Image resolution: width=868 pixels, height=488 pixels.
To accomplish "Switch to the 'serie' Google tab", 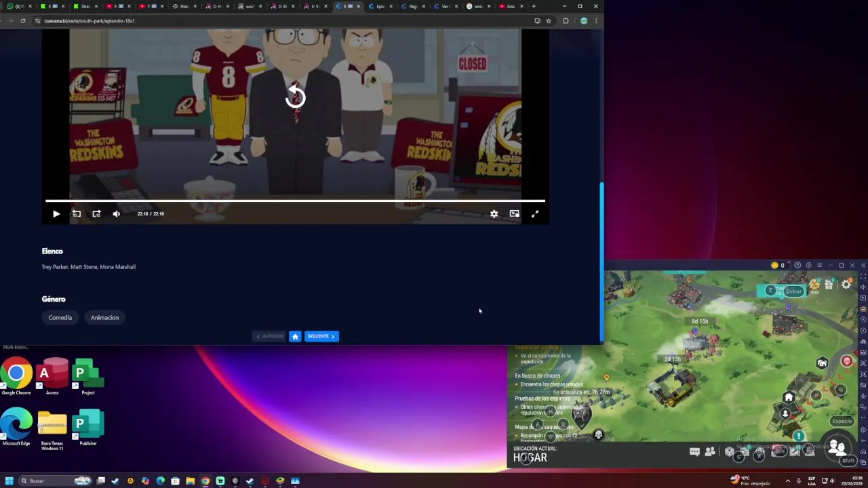I will pos(478,6).
